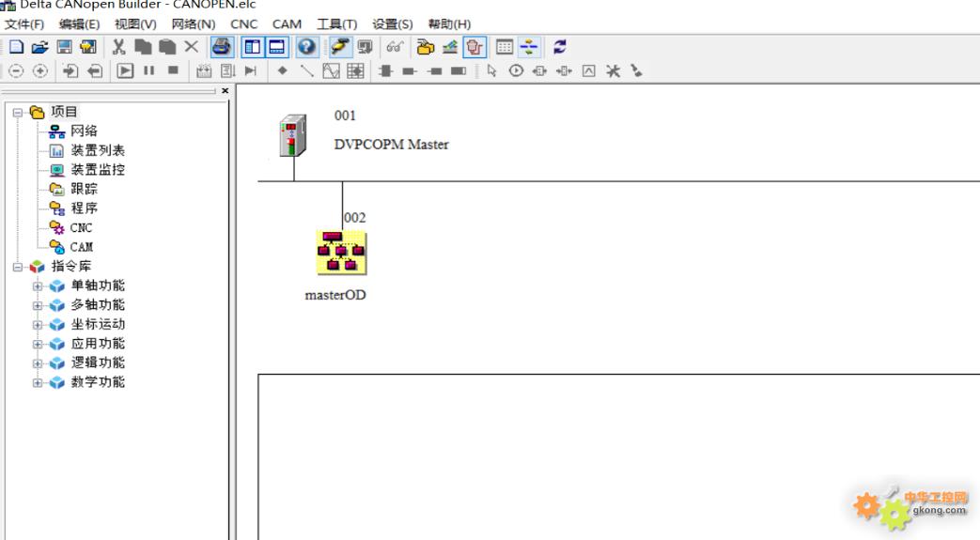Viewport: 980px width, 540px height.
Task: Open the 编辑(E) menu
Action: click(79, 23)
